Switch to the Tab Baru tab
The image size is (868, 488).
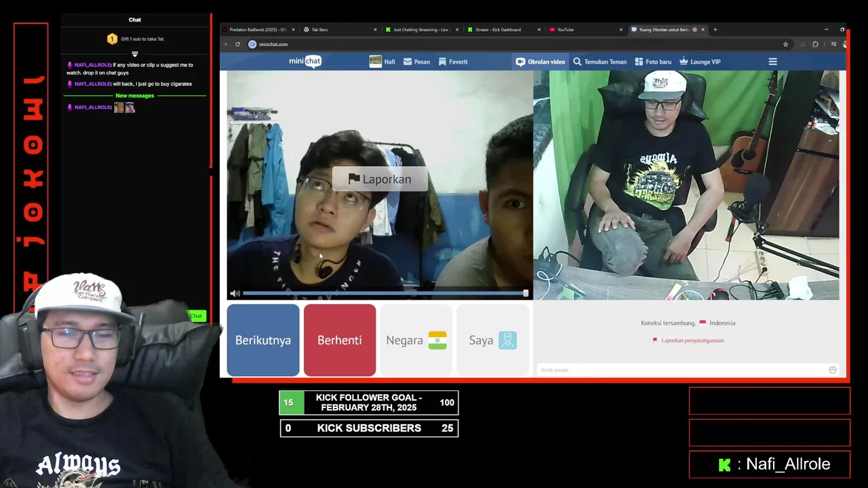[x=339, y=30]
